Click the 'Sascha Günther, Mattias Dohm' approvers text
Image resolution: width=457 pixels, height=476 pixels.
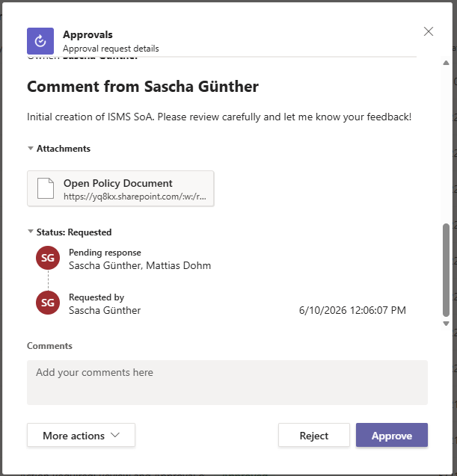(x=140, y=265)
